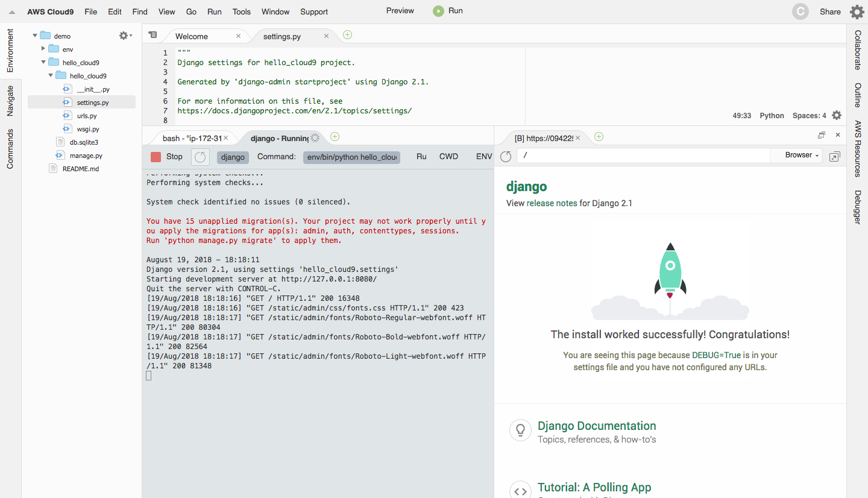Open the Support menu
The height and width of the screenshot is (498, 868).
coord(314,11)
